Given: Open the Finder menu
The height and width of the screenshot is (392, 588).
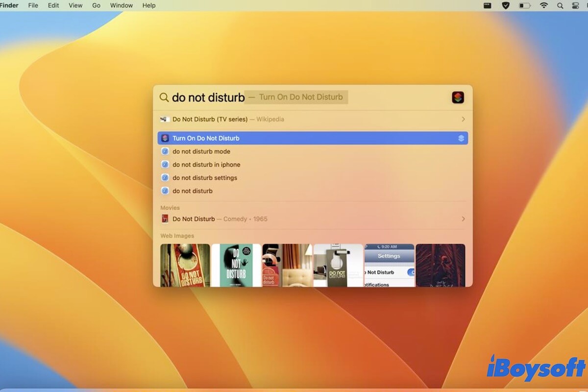Looking at the screenshot, I should click(9, 5).
